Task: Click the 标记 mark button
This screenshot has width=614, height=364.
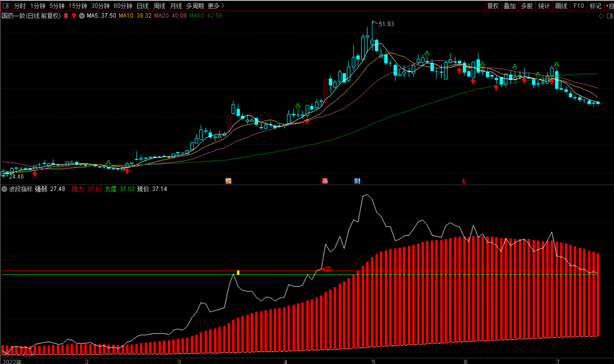Action: (596, 6)
